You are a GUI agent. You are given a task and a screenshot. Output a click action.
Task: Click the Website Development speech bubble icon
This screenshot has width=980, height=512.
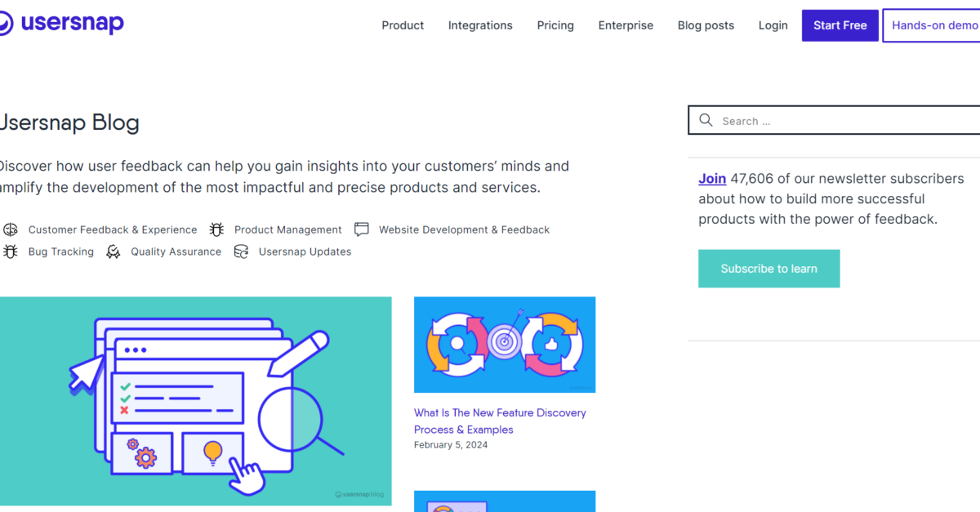point(361,229)
